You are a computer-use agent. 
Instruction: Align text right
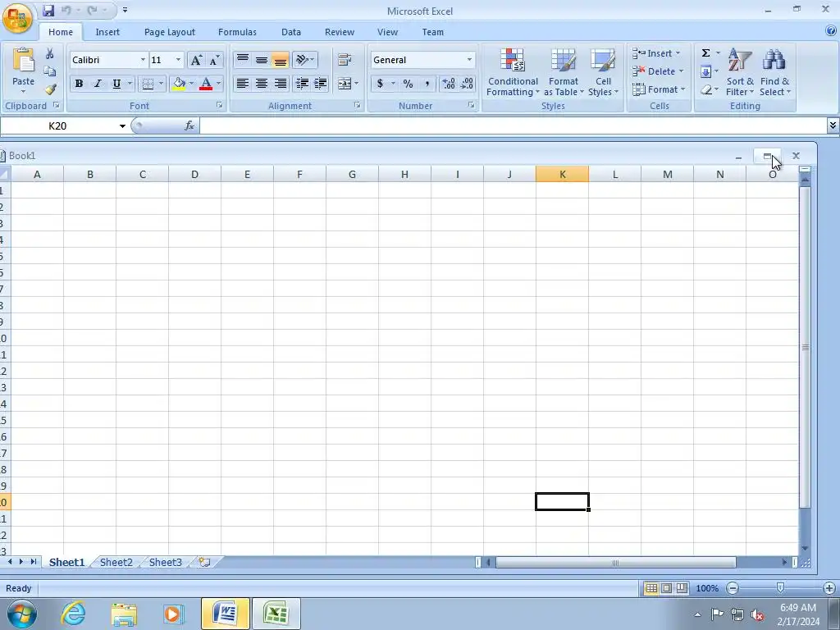pyautogui.click(x=281, y=84)
